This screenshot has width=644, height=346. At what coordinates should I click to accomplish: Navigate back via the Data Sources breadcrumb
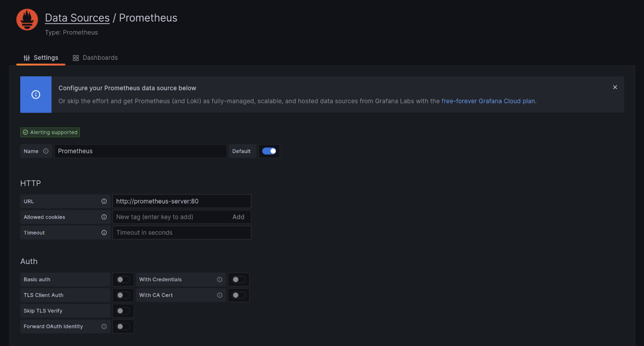(77, 18)
